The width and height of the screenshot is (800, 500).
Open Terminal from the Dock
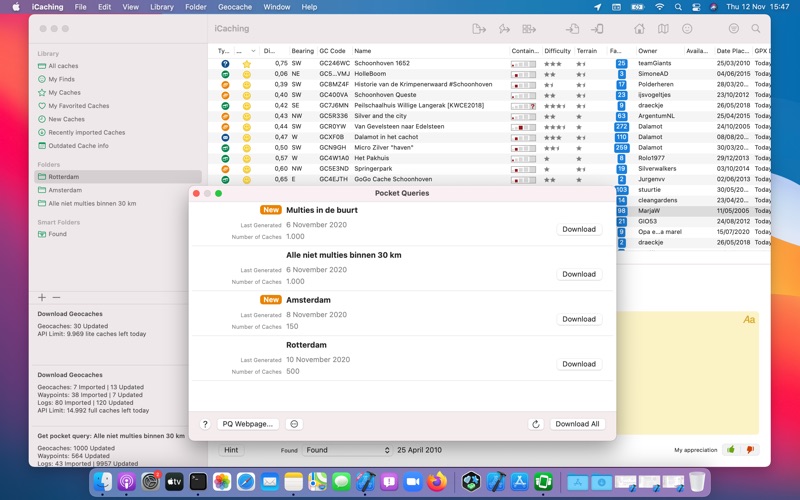[x=198, y=482]
